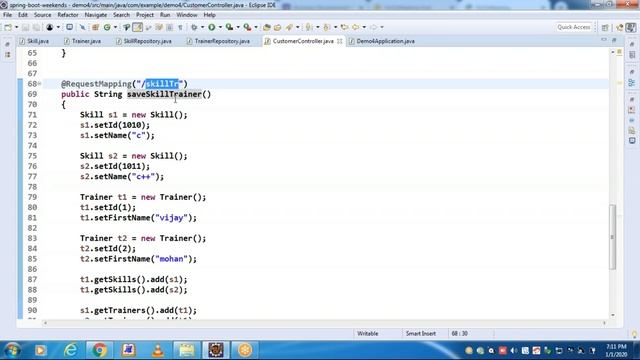Open the Forward history dropdown arrow
This screenshot has height=360, width=640.
pyautogui.click(x=382, y=27)
